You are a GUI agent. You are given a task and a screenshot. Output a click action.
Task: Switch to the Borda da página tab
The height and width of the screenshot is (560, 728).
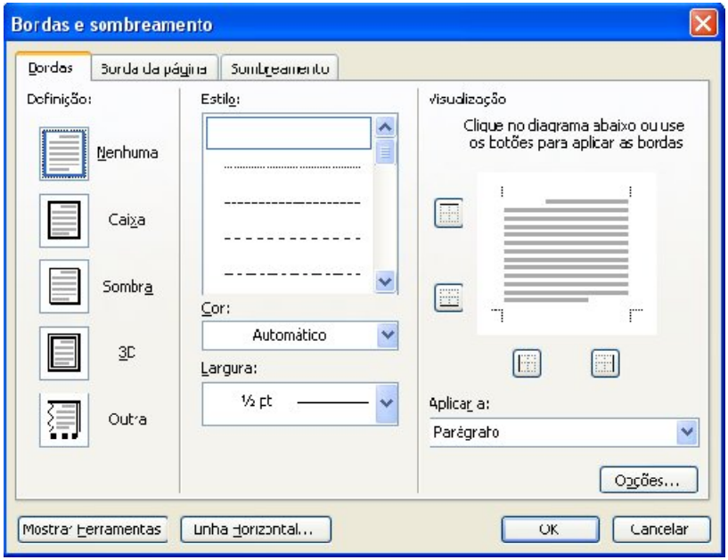click(154, 68)
